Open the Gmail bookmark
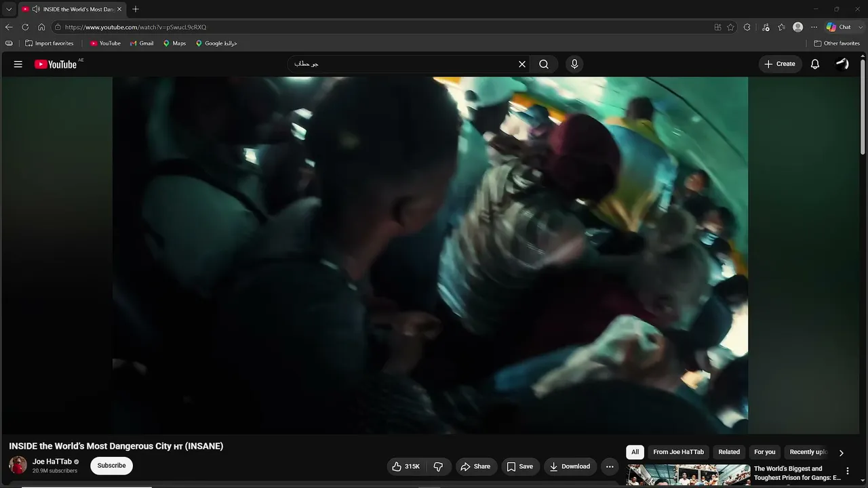This screenshot has height=488, width=868. [x=142, y=43]
